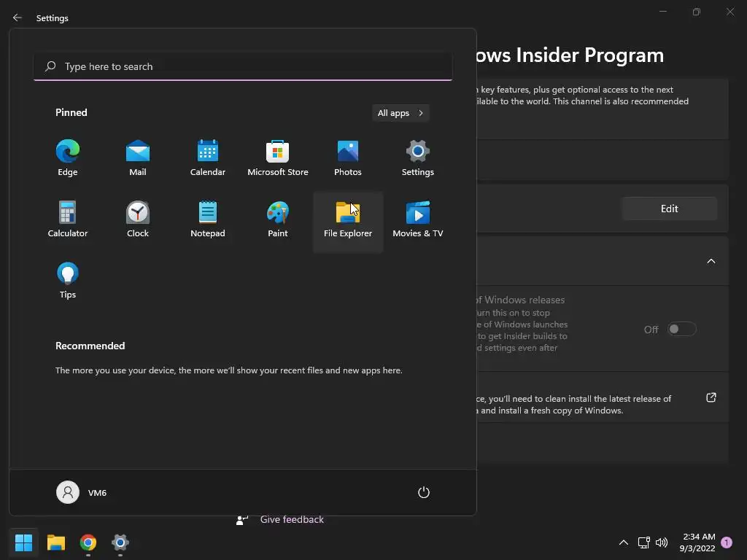This screenshot has width=747, height=560.
Task: Show all apps list
Action: click(400, 113)
